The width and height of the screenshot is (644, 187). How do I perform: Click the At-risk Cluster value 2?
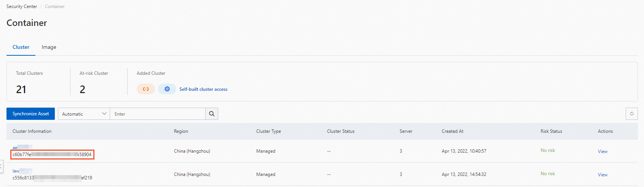click(x=82, y=89)
